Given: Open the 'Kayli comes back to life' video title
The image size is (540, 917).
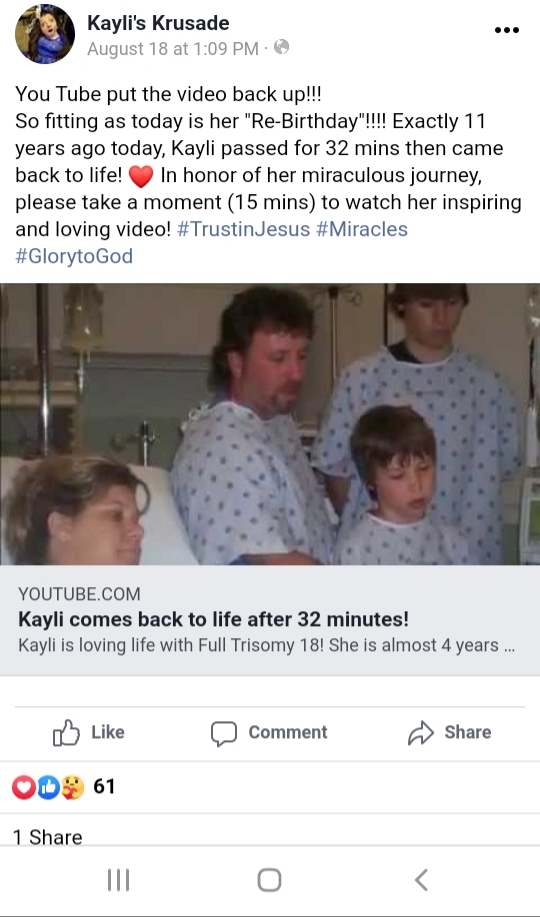Looking at the screenshot, I should coord(214,619).
